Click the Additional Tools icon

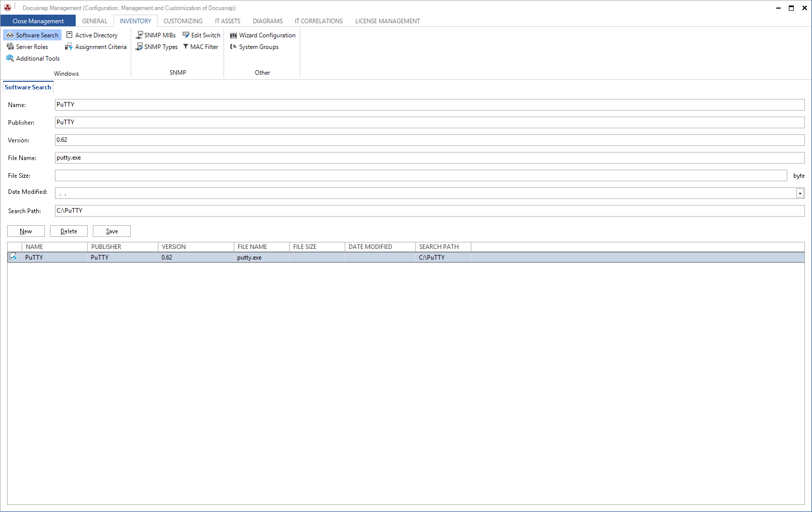[10, 58]
